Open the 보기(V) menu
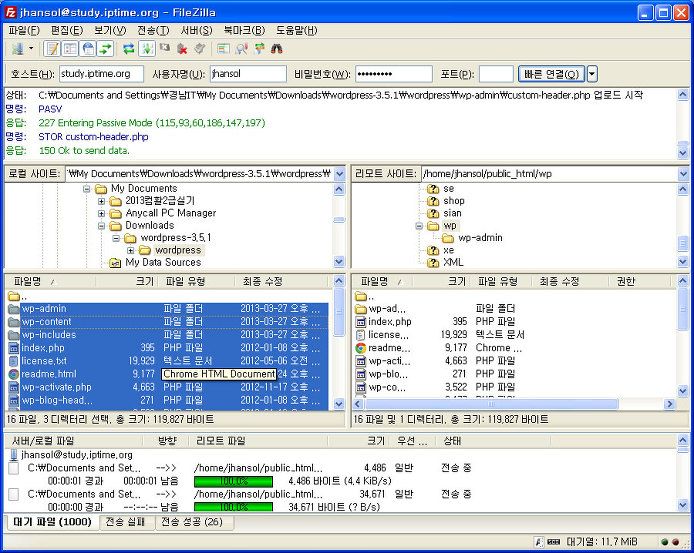This screenshot has width=694, height=553. 110,30
